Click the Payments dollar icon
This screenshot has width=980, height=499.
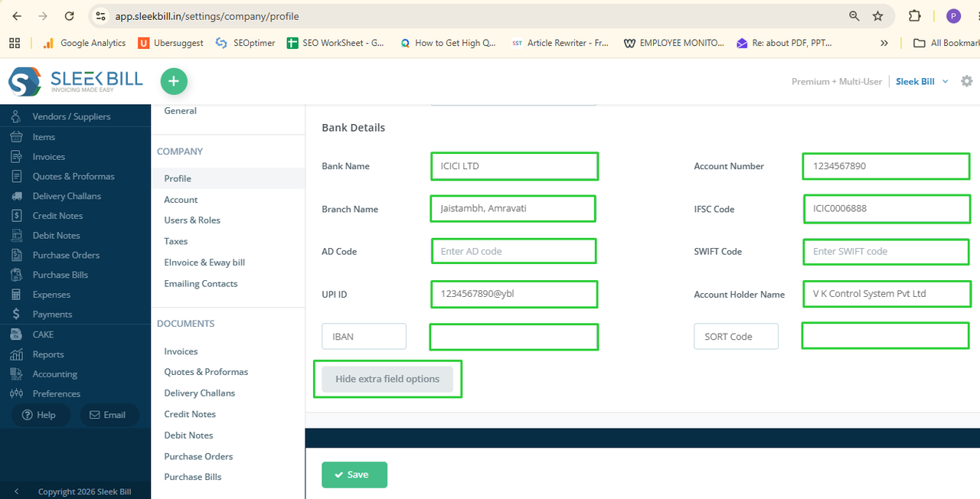coord(16,314)
